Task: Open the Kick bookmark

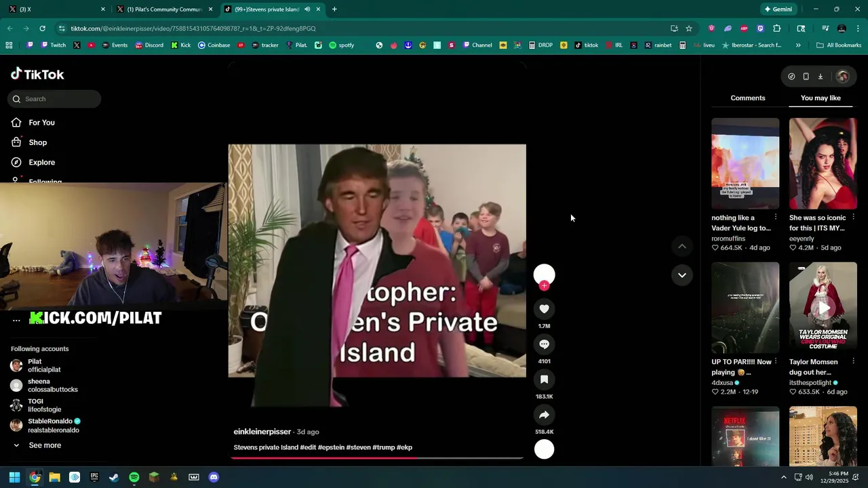Action: click(181, 45)
